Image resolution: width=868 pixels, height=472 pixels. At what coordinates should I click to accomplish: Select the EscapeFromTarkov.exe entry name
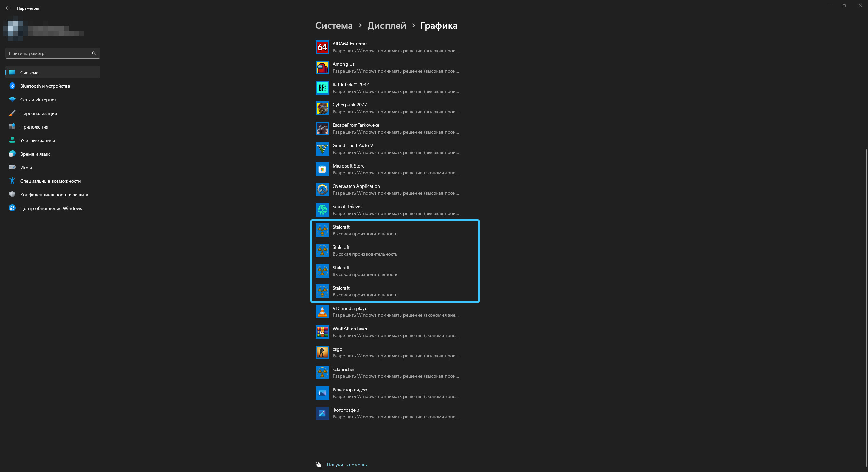pyautogui.click(x=356, y=125)
